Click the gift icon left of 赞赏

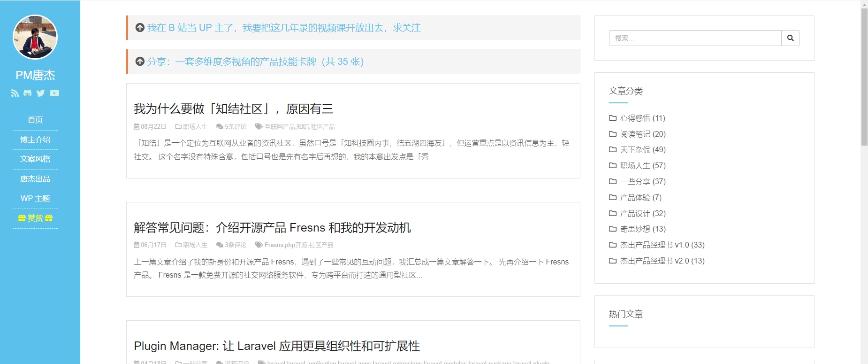(22, 218)
